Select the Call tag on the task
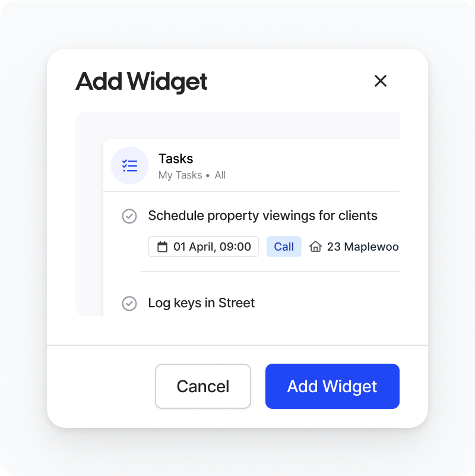Image resolution: width=475 pixels, height=476 pixels. (284, 247)
